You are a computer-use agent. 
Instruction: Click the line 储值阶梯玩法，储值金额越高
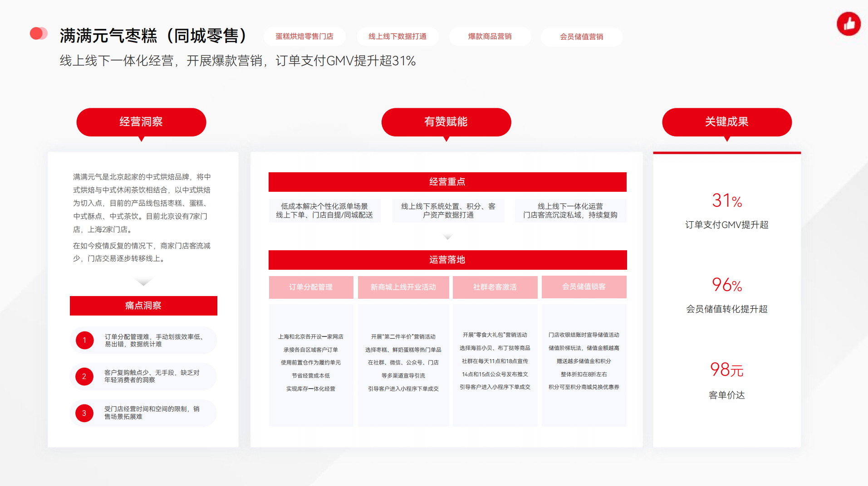pyautogui.click(x=584, y=348)
